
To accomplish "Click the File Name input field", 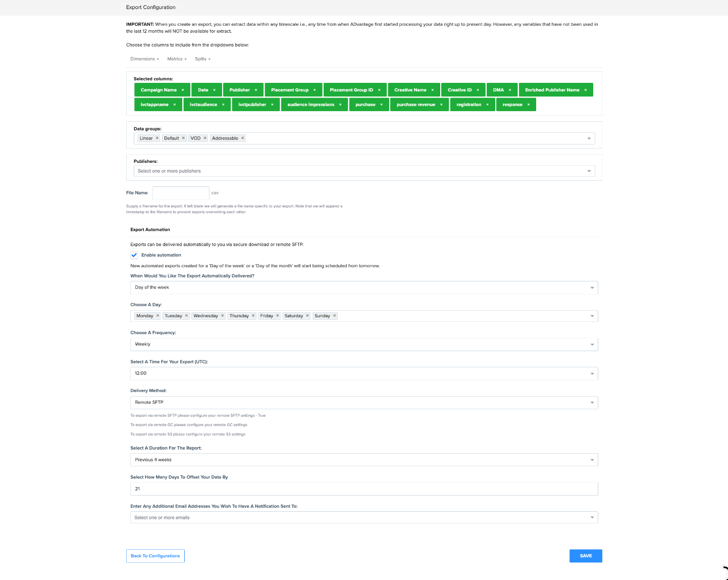I will pyautogui.click(x=181, y=193).
